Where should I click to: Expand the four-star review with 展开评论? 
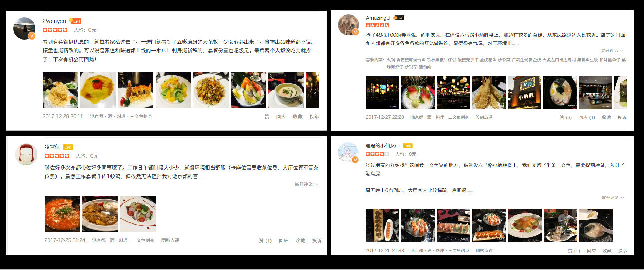(612, 198)
